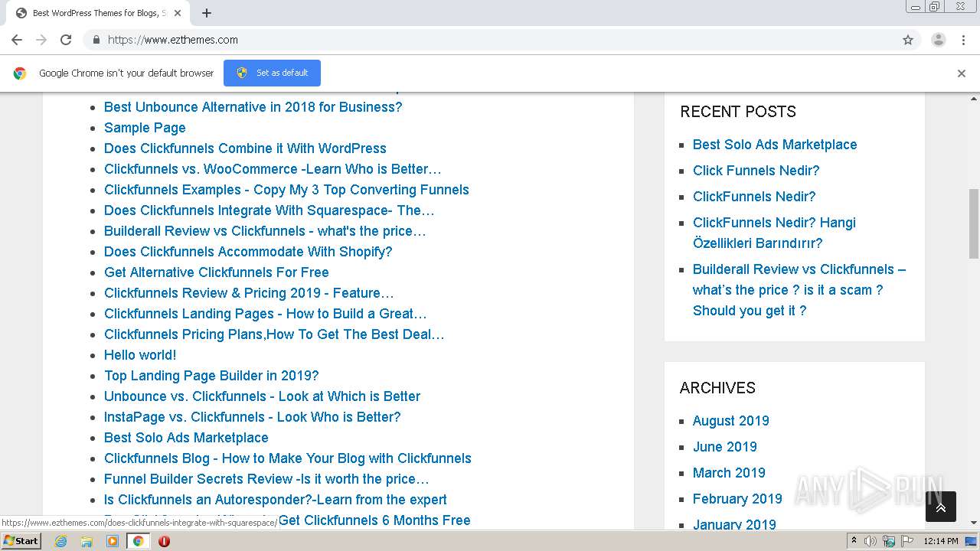Screen dimensions: 980x551
Task: Click the 12:14 PM system clock
Action: pos(941,541)
